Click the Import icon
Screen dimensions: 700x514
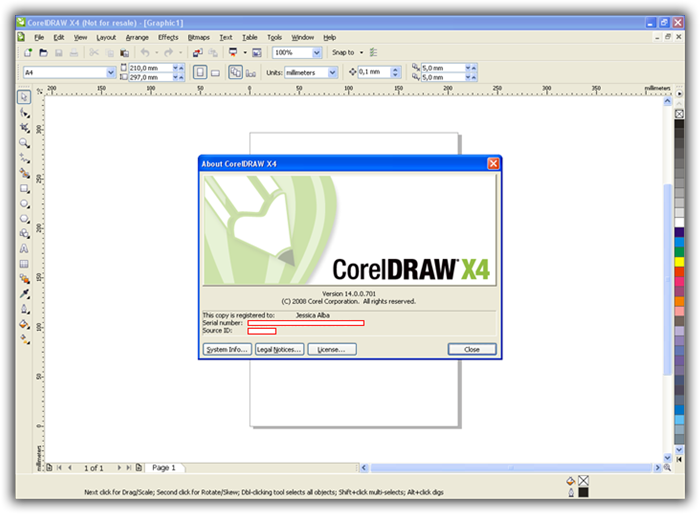tap(197, 53)
